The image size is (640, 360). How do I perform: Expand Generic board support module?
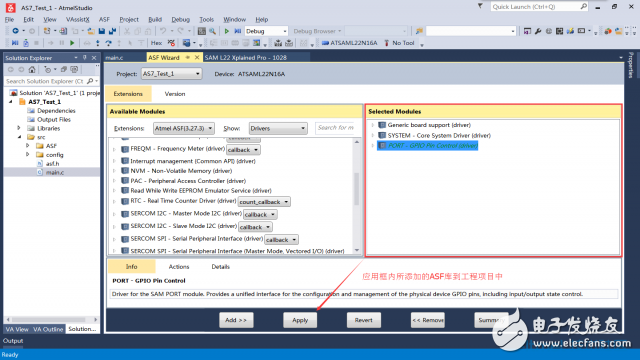tap(372, 125)
